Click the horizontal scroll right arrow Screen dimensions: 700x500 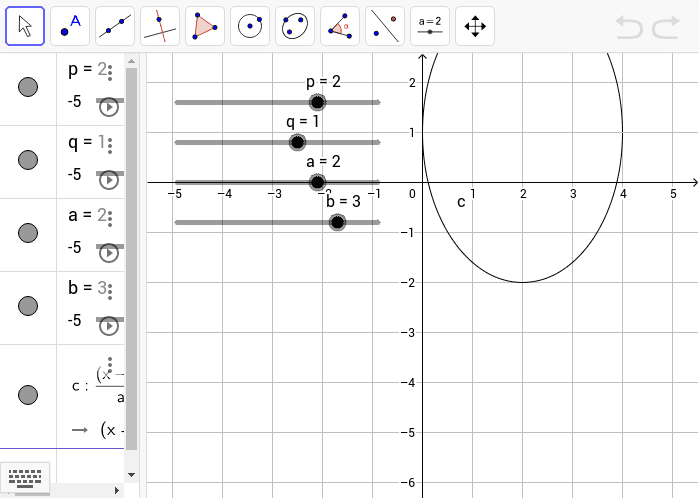(x=117, y=491)
